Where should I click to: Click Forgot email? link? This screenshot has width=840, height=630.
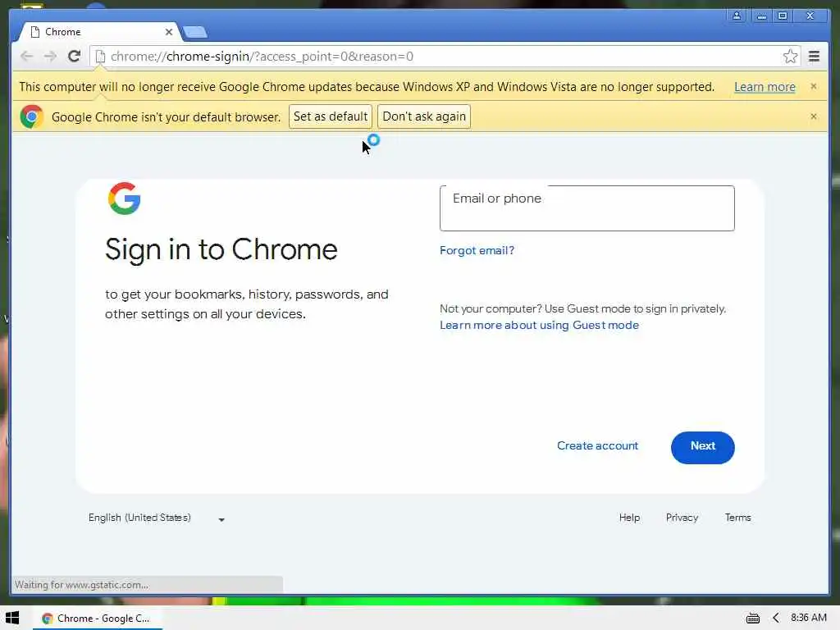477,250
